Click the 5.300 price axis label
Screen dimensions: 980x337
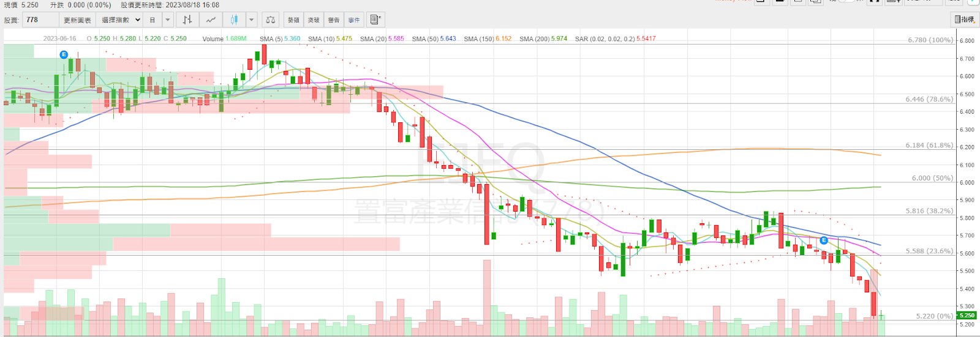coord(967,307)
